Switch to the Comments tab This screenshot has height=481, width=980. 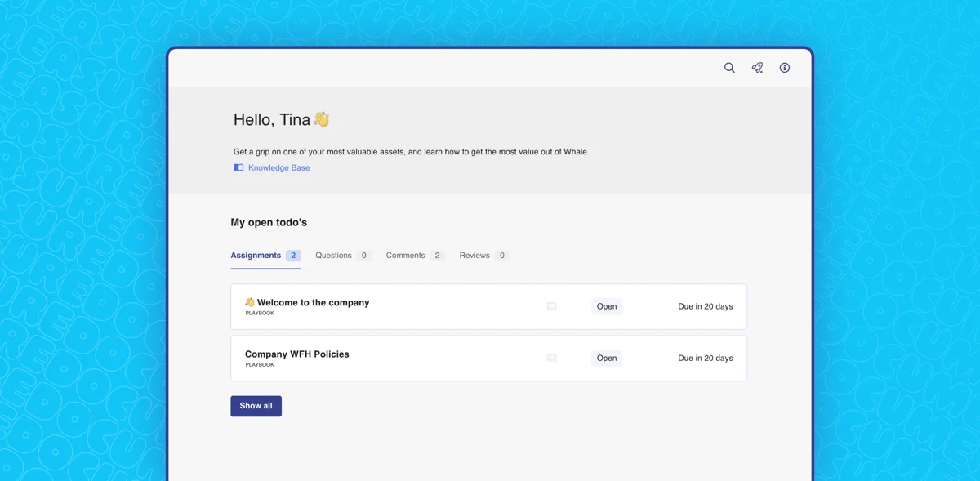tap(407, 255)
